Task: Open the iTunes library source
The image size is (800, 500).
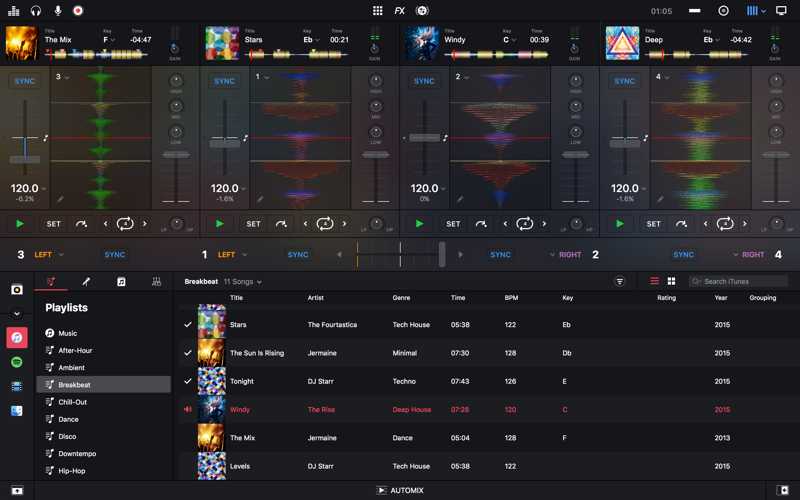Action: [x=17, y=338]
